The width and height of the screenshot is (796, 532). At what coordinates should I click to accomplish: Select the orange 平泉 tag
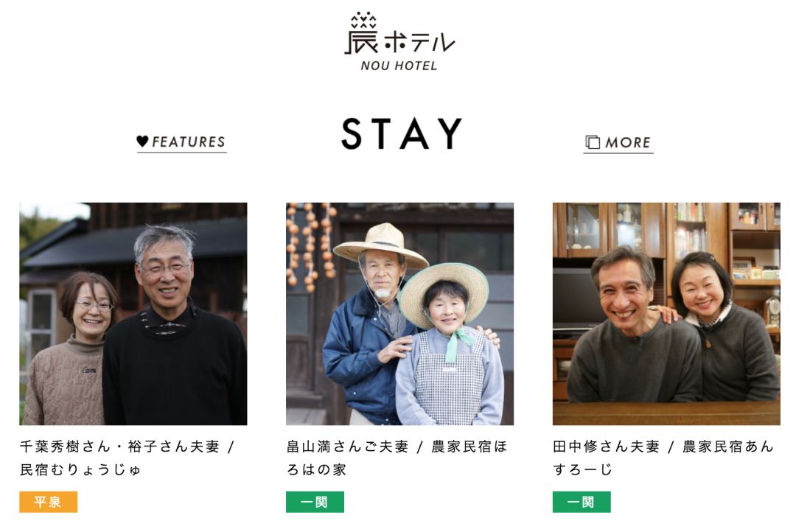tap(48, 502)
